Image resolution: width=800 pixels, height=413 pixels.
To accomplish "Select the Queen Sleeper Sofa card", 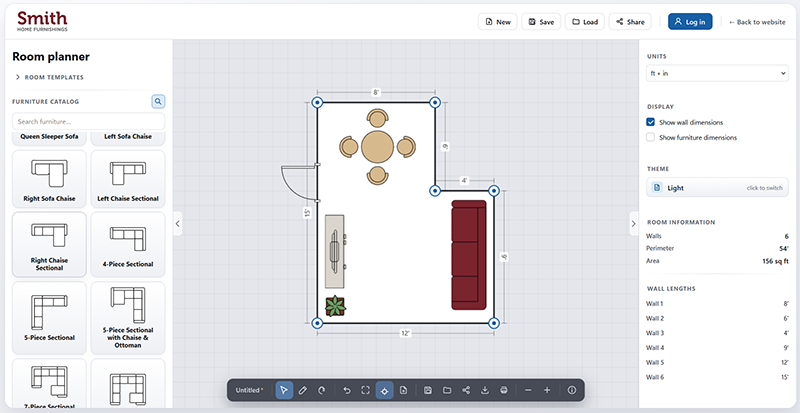I will [49, 138].
